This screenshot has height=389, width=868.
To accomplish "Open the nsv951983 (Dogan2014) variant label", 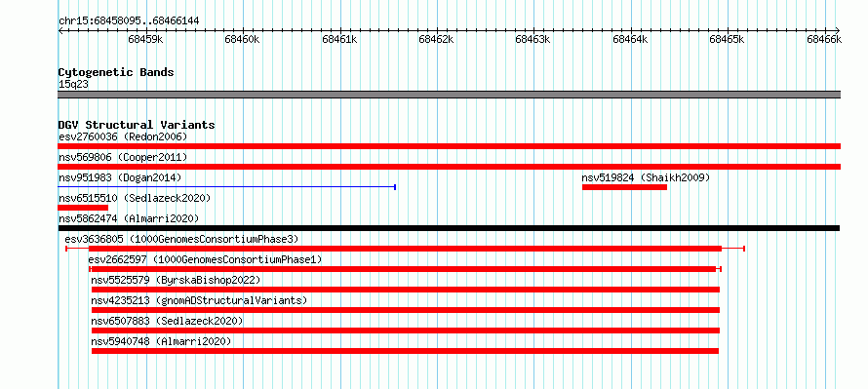I will pos(120,177).
